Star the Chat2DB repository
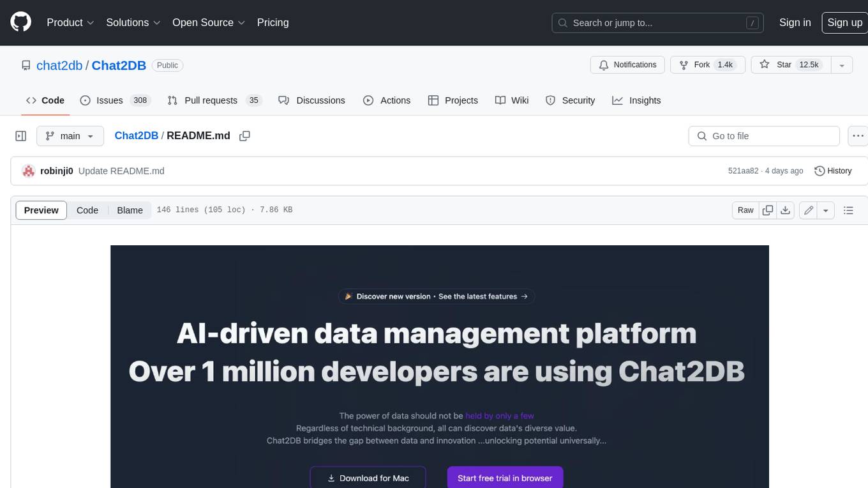 click(790, 65)
